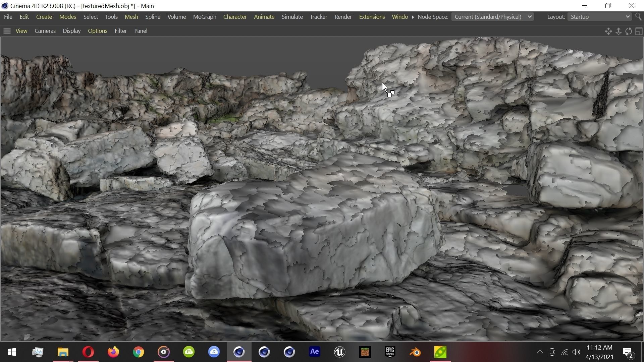This screenshot has height=362, width=644.
Task: Open Firefox from the taskbar
Action: [x=113, y=352]
